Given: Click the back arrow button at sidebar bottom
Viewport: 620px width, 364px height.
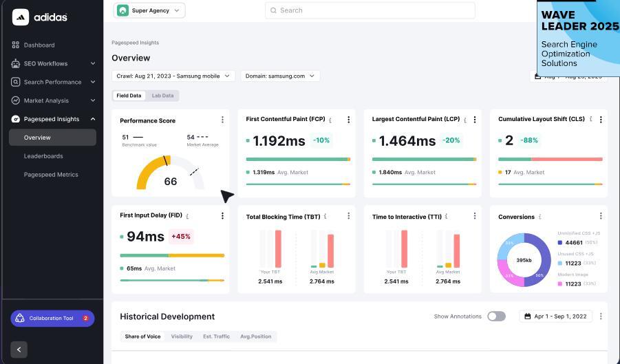Looking at the screenshot, I should pyautogui.click(x=19, y=350).
